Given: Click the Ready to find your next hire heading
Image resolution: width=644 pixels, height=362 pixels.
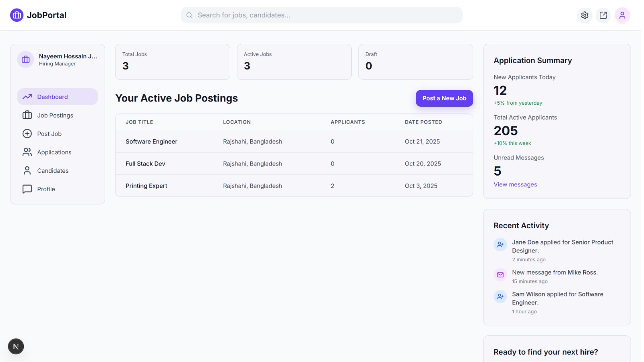Looking at the screenshot, I should [546, 352].
